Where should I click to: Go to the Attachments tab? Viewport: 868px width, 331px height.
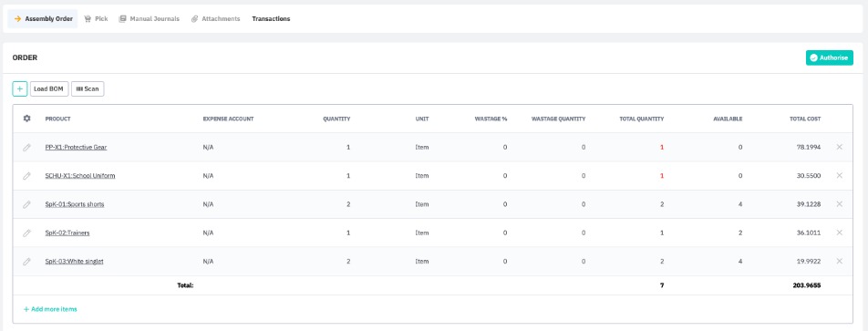216,19
